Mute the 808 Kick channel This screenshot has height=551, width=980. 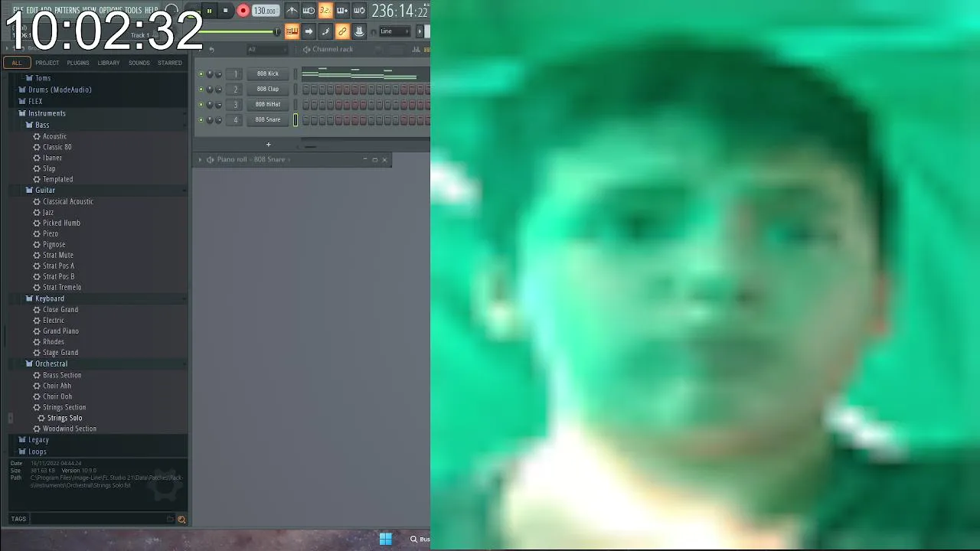[x=201, y=74]
